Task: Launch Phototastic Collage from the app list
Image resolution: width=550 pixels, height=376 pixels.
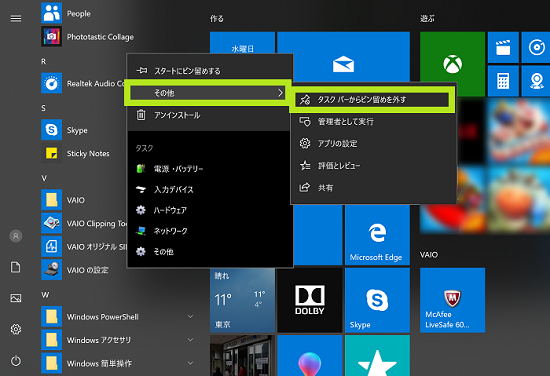Action: [100, 37]
